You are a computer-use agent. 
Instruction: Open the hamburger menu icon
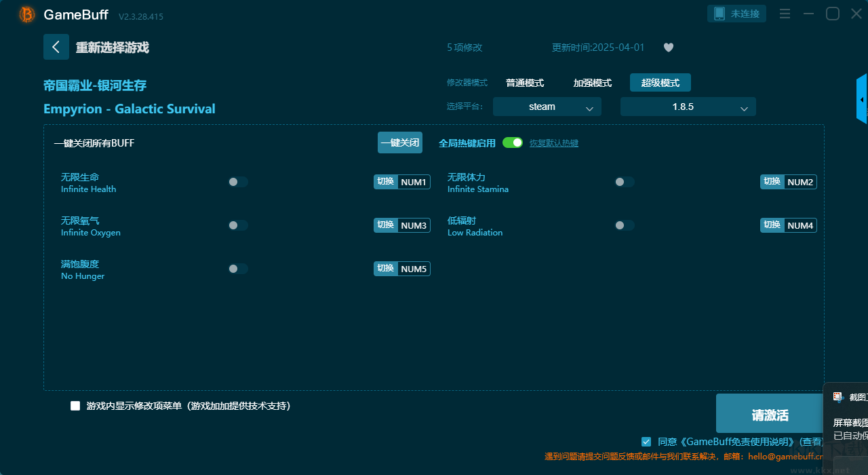(x=785, y=14)
